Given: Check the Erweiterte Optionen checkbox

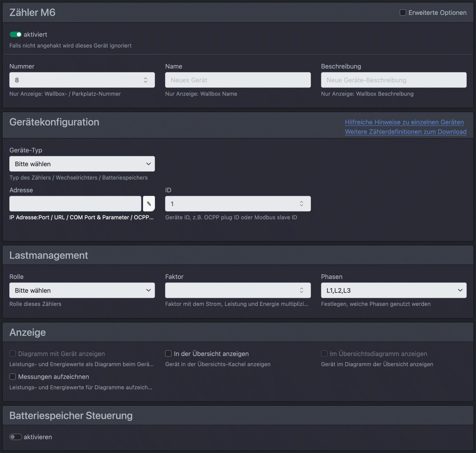Looking at the screenshot, I should 403,12.
